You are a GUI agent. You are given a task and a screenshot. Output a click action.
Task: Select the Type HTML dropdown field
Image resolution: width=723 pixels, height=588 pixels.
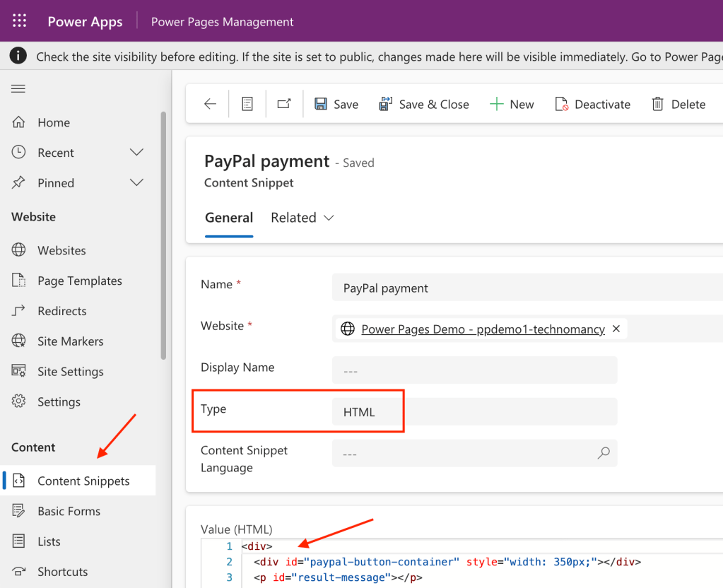(474, 412)
